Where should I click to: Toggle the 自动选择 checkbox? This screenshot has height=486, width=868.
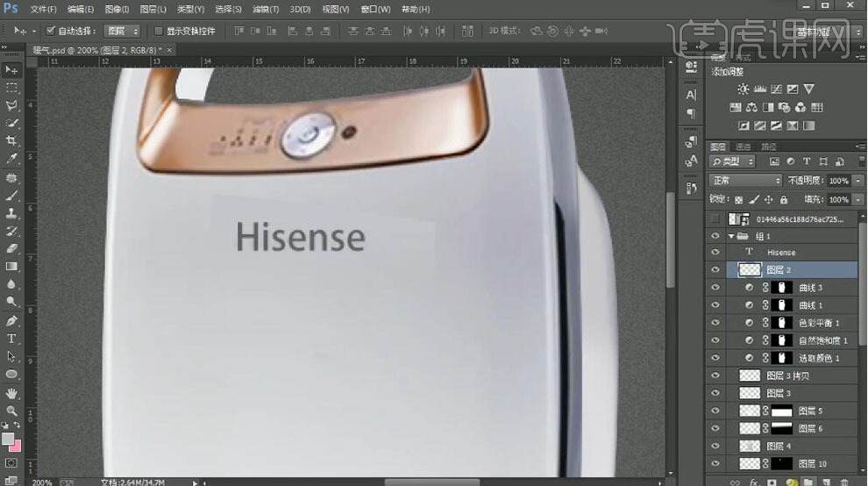tap(50, 31)
